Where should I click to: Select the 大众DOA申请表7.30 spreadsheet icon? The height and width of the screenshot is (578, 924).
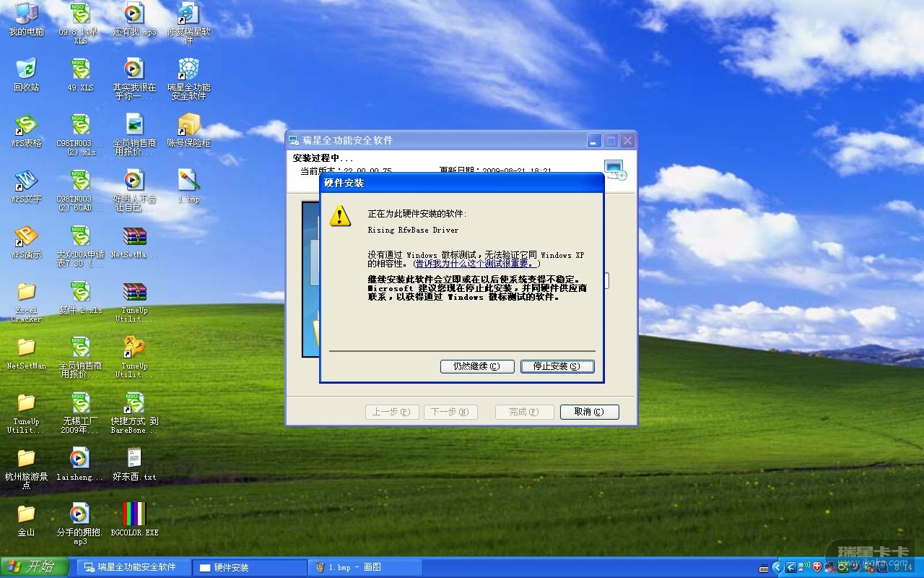80,246
